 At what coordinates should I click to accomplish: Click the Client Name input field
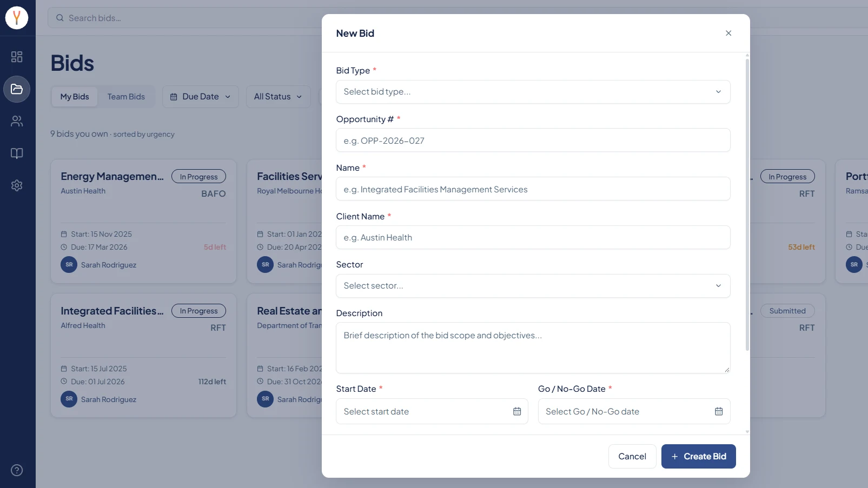pyautogui.click(x=533, y=237)
